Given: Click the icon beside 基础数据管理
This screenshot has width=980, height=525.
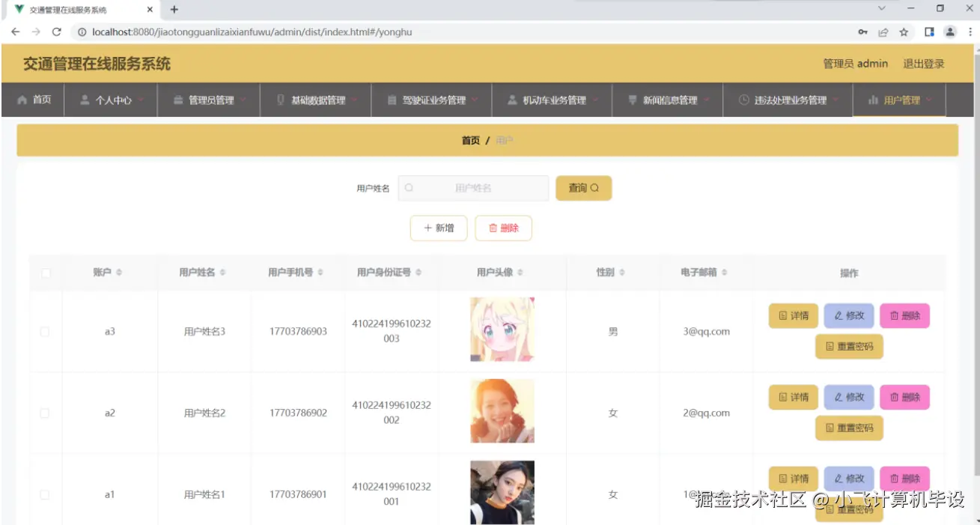Looking at the screenshot, I should click(x=281, y=100).
